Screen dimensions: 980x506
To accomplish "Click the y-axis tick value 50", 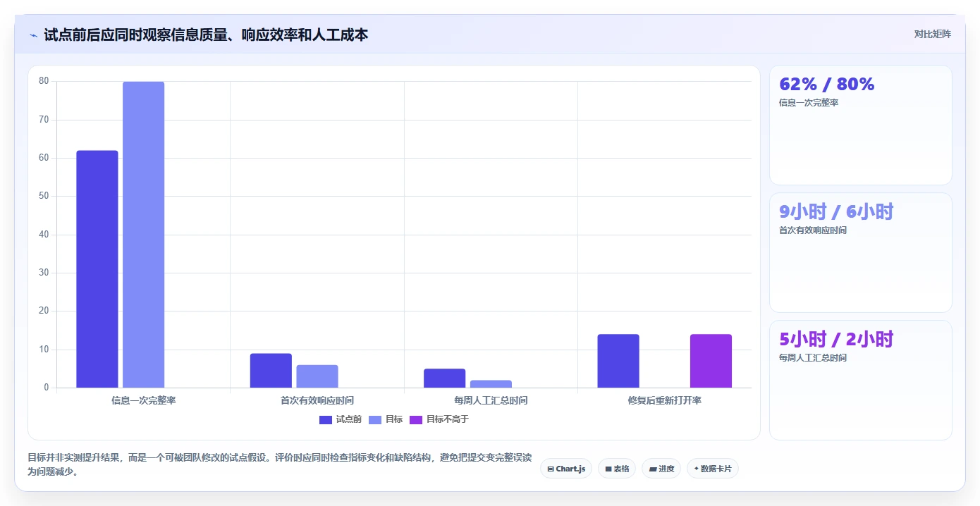I will click(44, 196).
